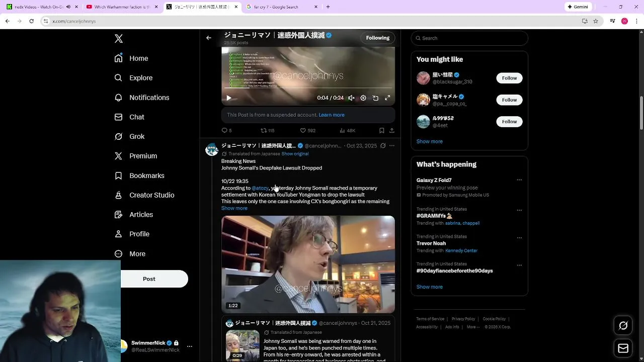Open the 0:29 quoted post video thumbnail
This screenshot has height=362, width=644.
coord(243,345)
